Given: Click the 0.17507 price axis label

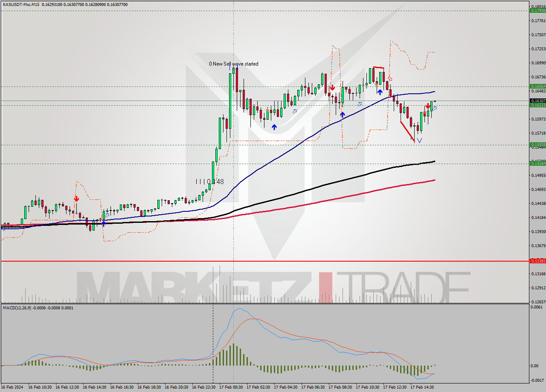Looking at the screenshot, I should (x=538, y=35).
